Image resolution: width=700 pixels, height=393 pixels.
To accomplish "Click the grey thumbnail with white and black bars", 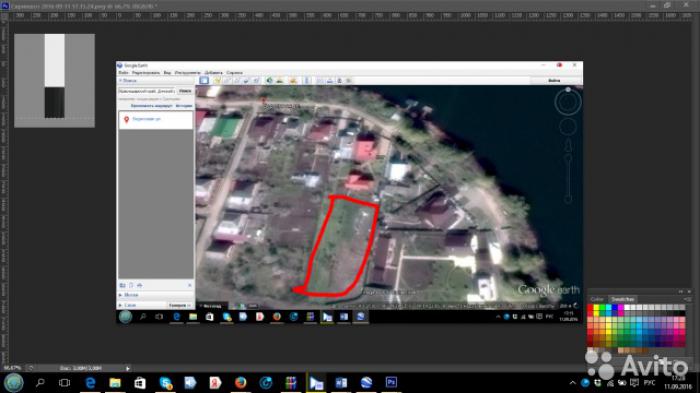I will (x=54, y=81).
